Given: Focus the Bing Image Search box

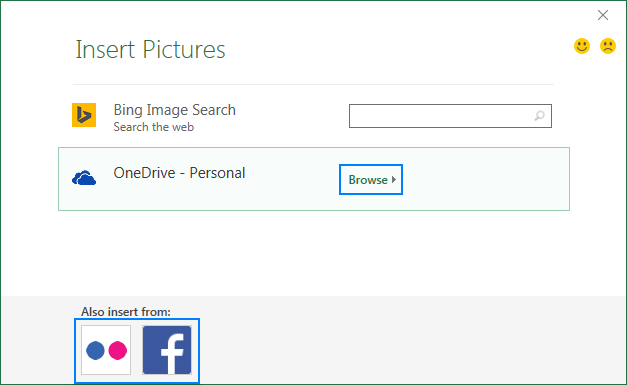Looking at the screenshot, I should tap(450, 116).
